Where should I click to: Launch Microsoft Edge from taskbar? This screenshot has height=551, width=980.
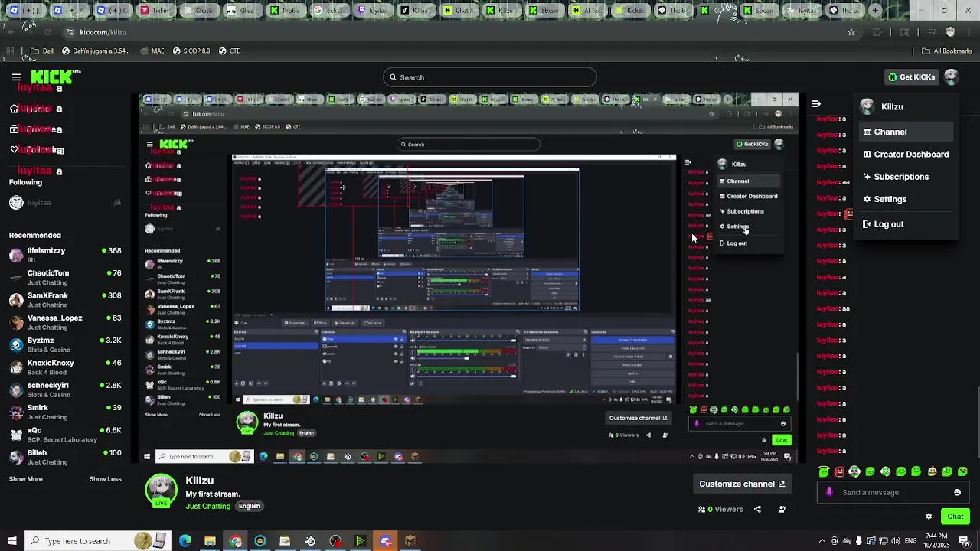(185, 541)
